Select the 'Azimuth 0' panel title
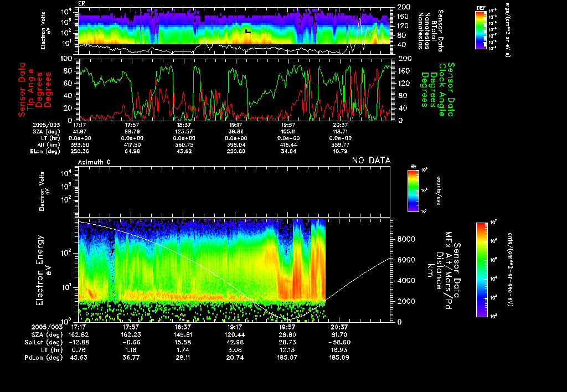This screenshot has width=567, height=392. pos(94,162)
